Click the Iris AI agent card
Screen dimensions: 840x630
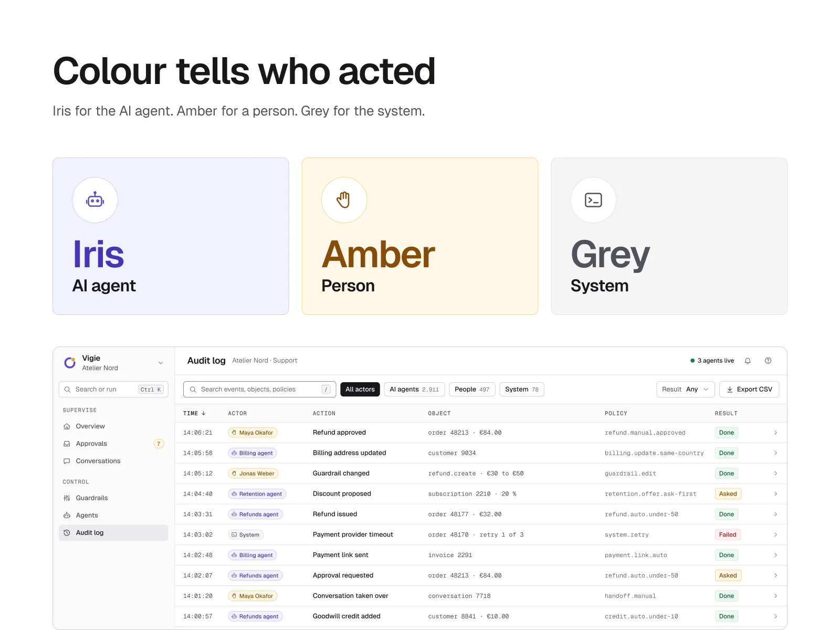coord(171,236)
